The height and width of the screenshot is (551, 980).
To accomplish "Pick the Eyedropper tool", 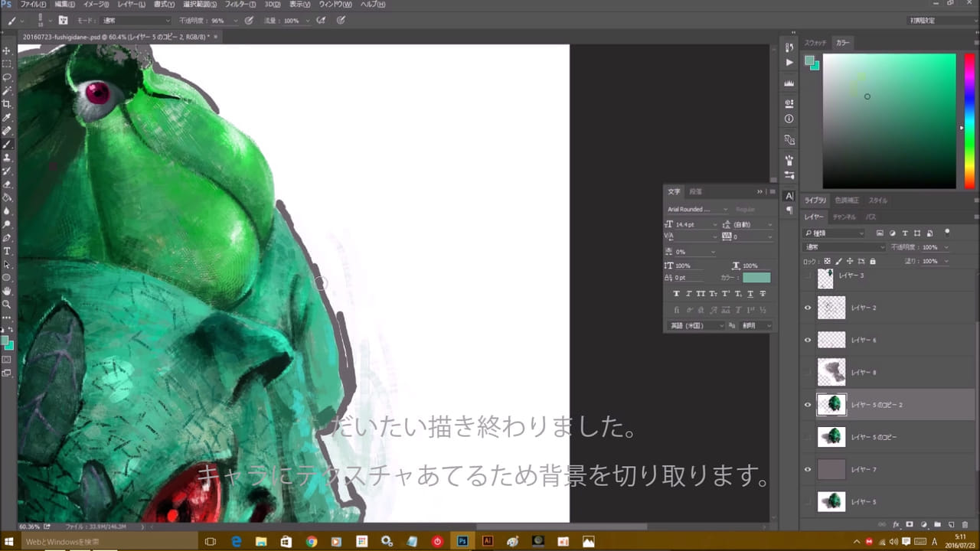I will 7,117.
